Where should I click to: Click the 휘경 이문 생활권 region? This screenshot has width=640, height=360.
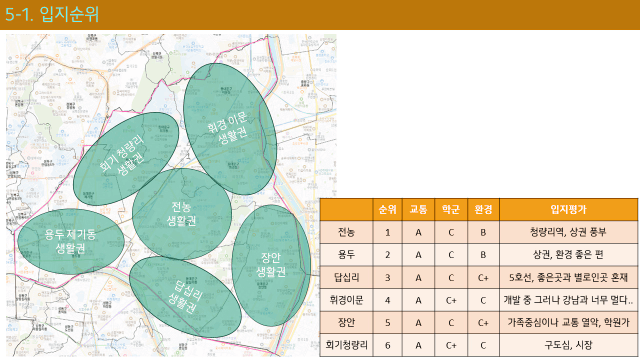pos(230,129)
